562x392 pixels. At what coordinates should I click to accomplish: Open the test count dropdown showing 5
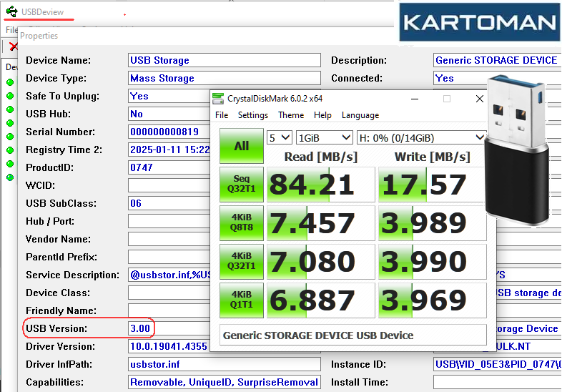[x=279, y=137]
